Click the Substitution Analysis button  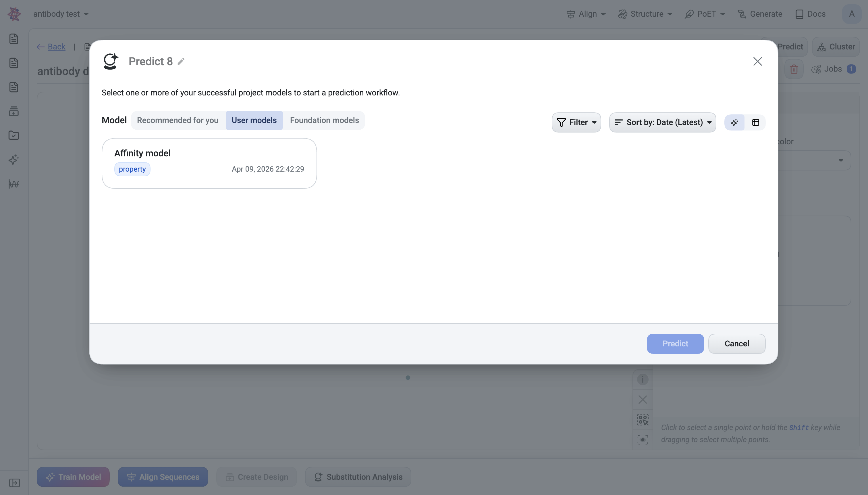358,477
